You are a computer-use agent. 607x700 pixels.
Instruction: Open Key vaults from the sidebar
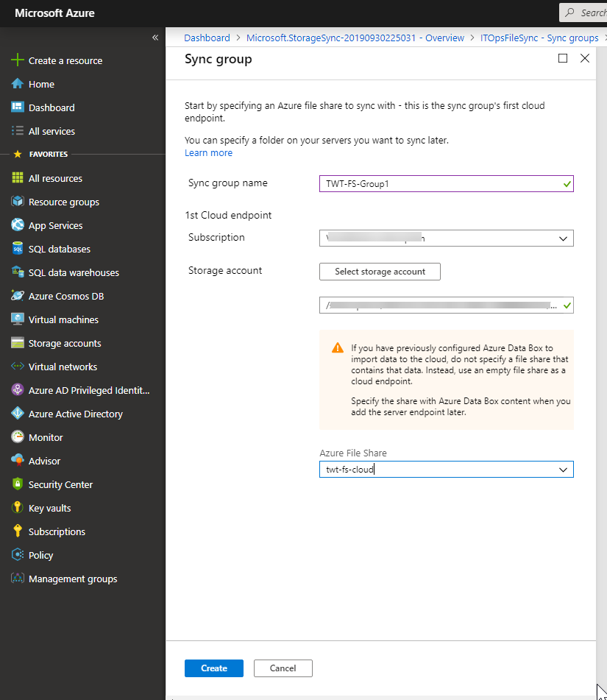pyautogui.click(x=49, y=508)
